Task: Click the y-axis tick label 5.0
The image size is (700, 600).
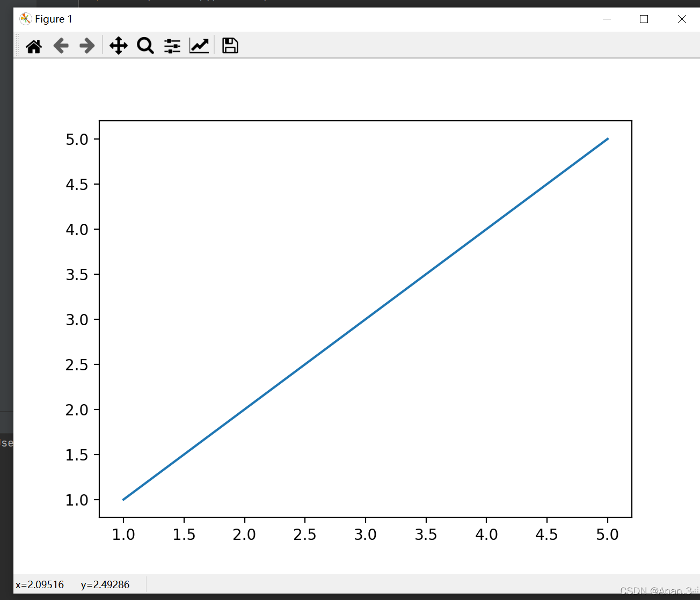Action: tap(77, 140)
